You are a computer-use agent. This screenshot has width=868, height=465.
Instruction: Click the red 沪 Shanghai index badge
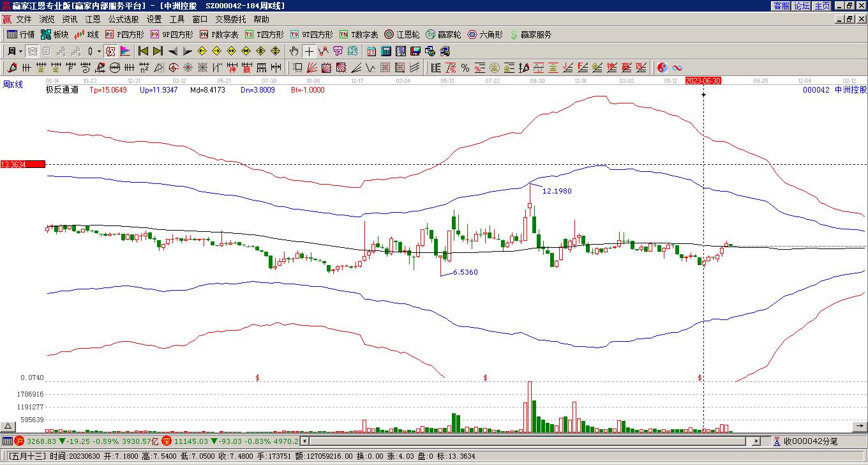tap(19, 441)
